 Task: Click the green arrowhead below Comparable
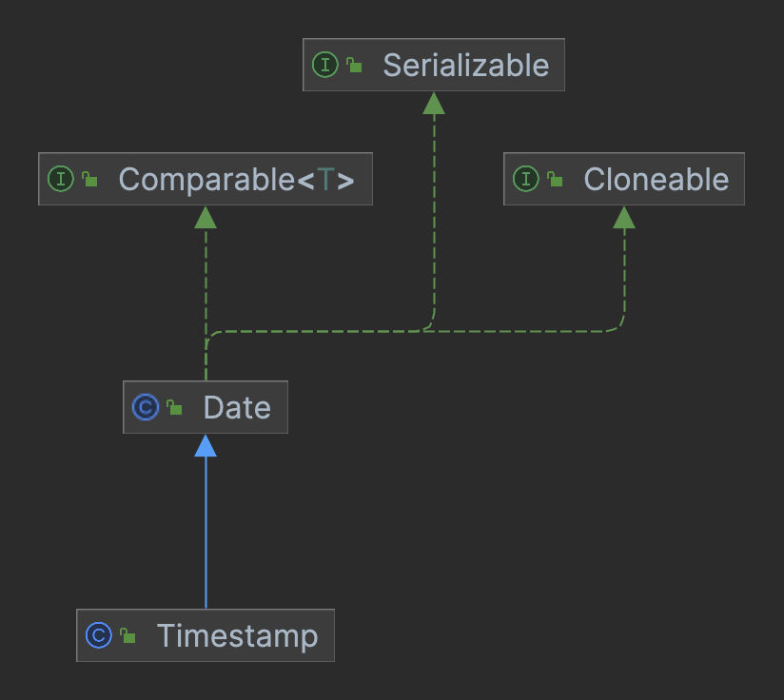coord(206,217)
